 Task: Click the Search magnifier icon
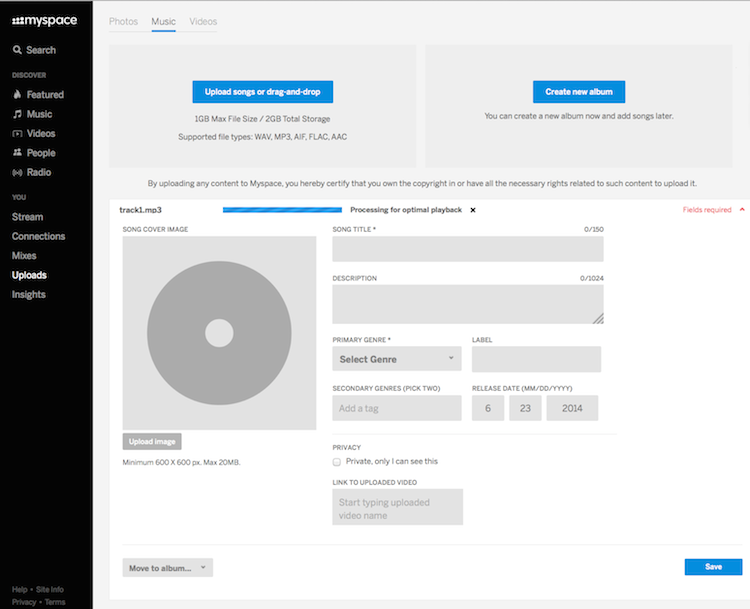[17, 50]
